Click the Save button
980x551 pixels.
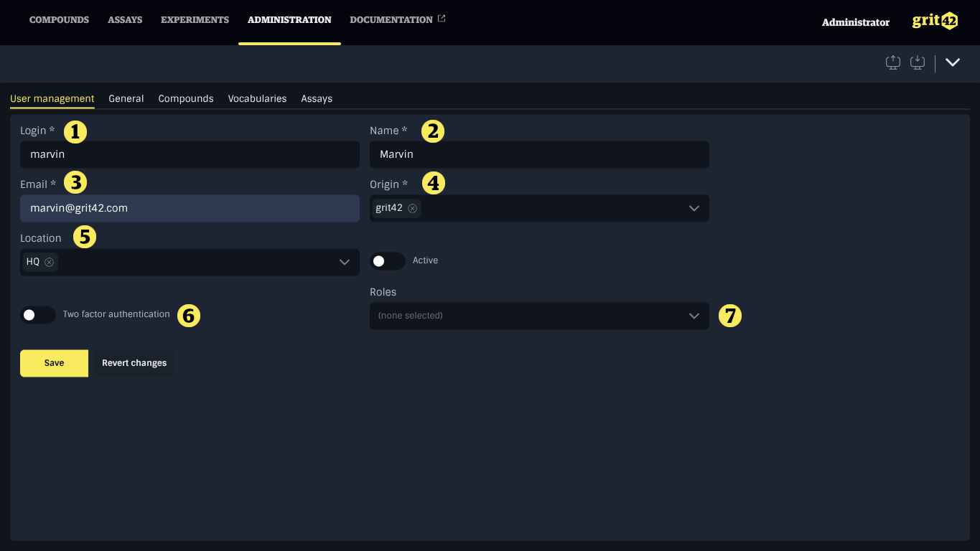[x=54, y=363]
